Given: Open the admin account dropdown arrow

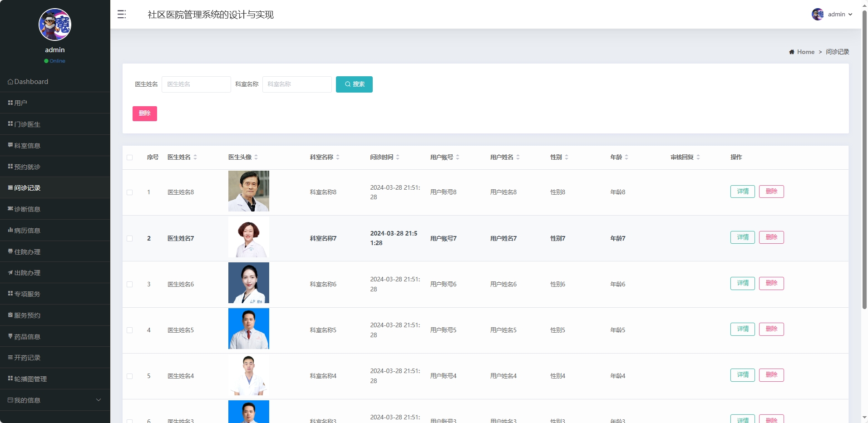Looking at the screenshot, I should [850, 15].
